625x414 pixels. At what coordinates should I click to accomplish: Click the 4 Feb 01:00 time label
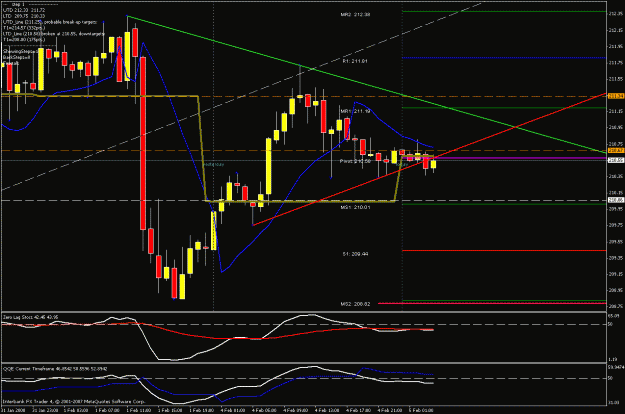tap(233, 410)
